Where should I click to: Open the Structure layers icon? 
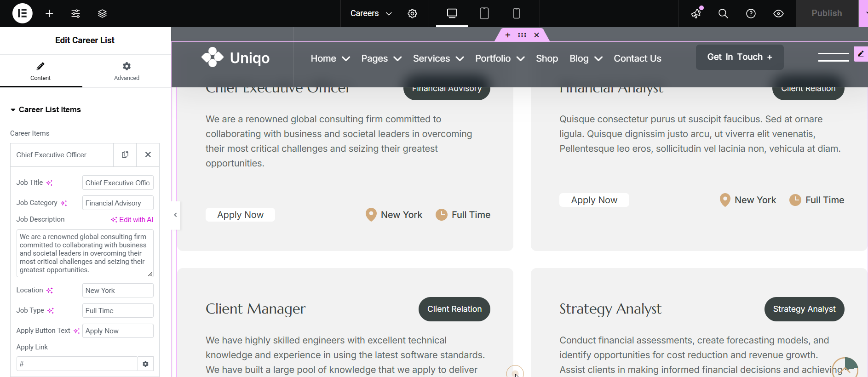tap(102, 13)
